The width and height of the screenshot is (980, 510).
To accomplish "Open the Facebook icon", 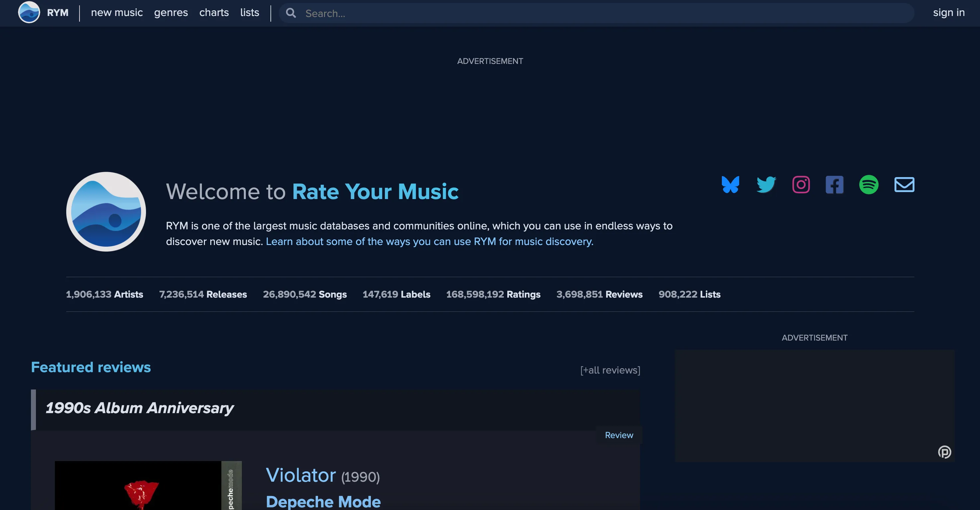I will [x=835, y=184].
